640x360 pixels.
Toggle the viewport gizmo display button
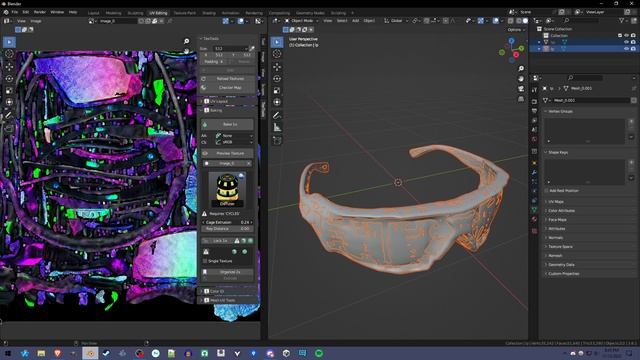(480, 21)
